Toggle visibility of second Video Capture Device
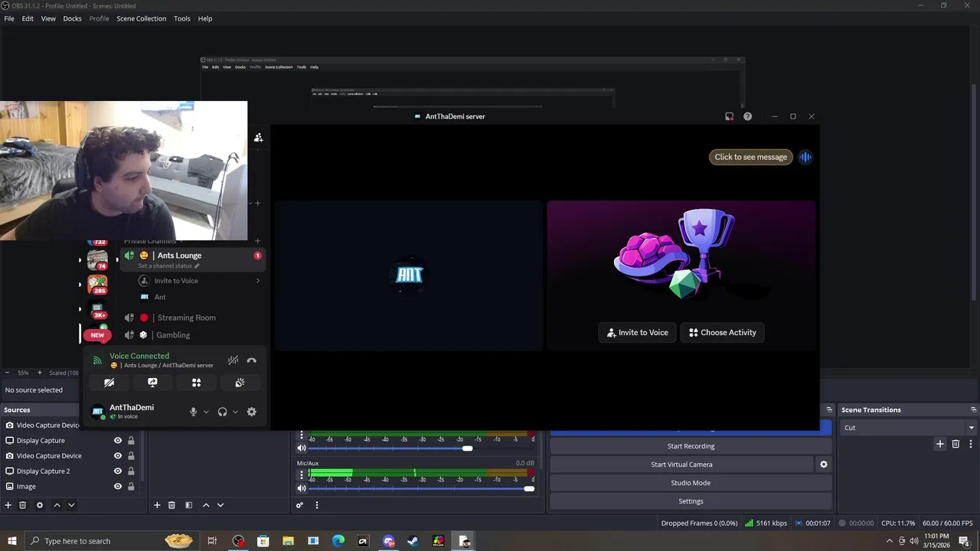 [x=118, y=455]
